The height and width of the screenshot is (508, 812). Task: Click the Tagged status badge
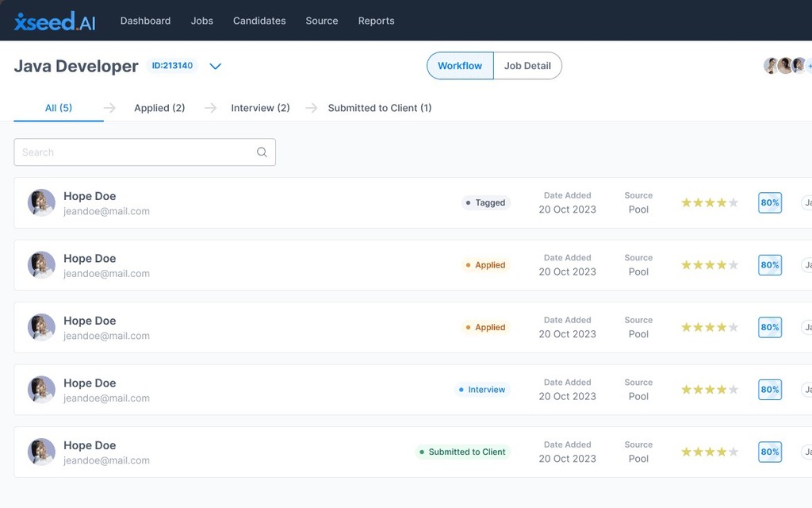(486, 202)
